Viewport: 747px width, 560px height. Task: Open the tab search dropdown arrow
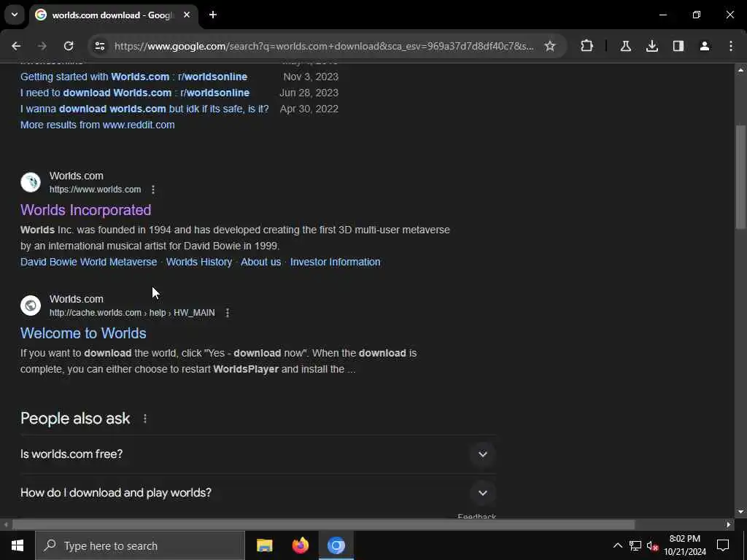point(15,15)
